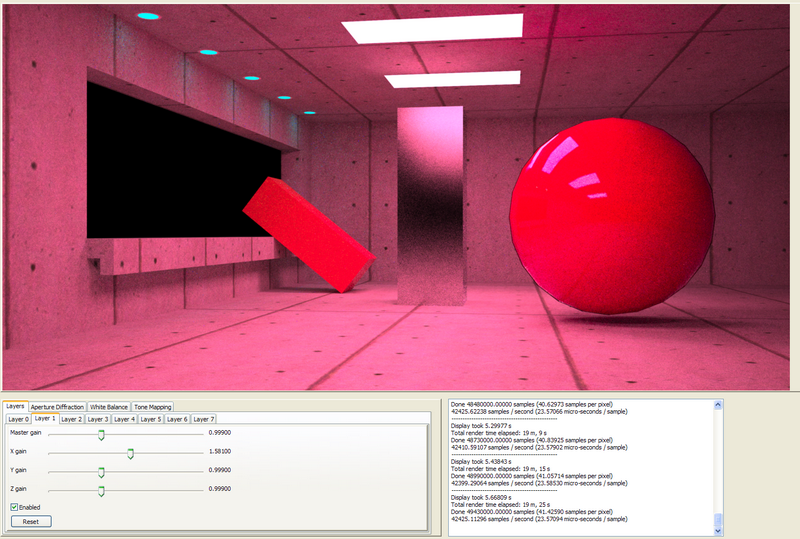
Task: Switch to the Aperture Diffraction tab
Action: pos(57,407)
